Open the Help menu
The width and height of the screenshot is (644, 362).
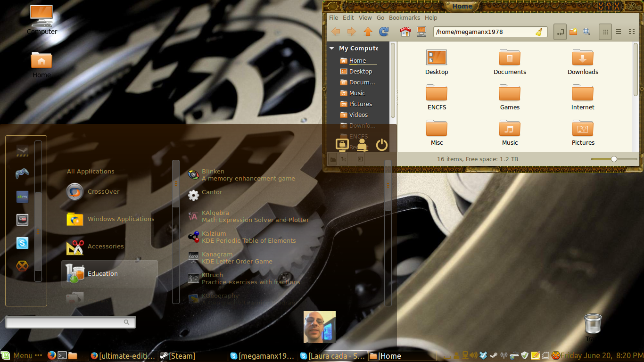pos(431,18)
